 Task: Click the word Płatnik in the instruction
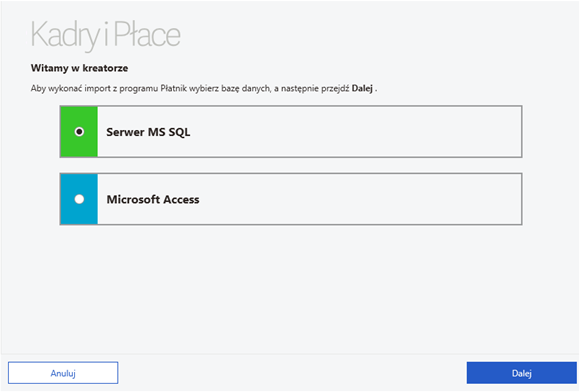[174, 88]
